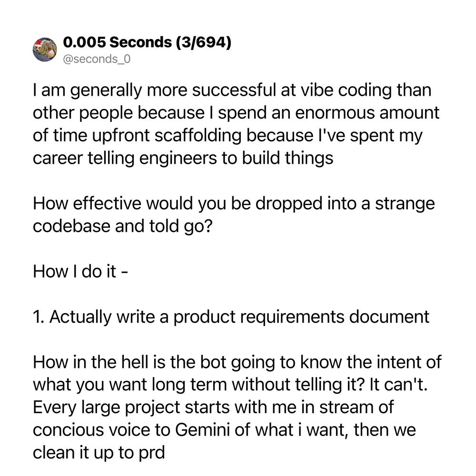The image size is (476, 476).
Task: Click the paragraph starting 'I am generally more successful'
Action: click(236, 124)
